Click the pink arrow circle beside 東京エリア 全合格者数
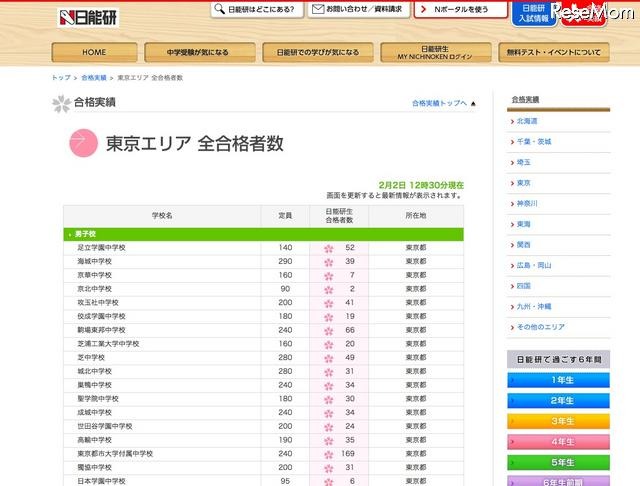 [83, 143]
